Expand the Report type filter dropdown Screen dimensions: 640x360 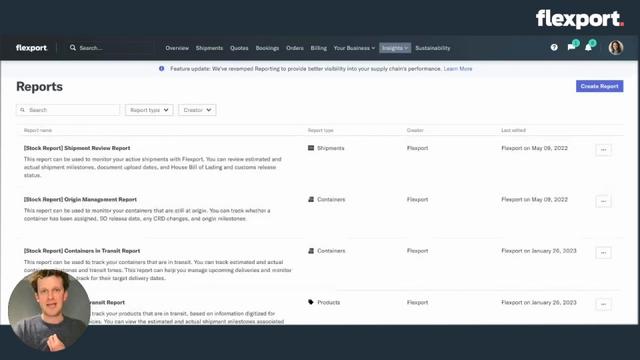point(149,110)
